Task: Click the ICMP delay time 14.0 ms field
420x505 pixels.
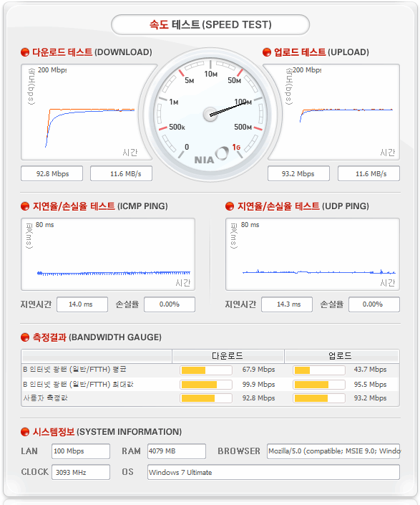Action: point(82,304)
